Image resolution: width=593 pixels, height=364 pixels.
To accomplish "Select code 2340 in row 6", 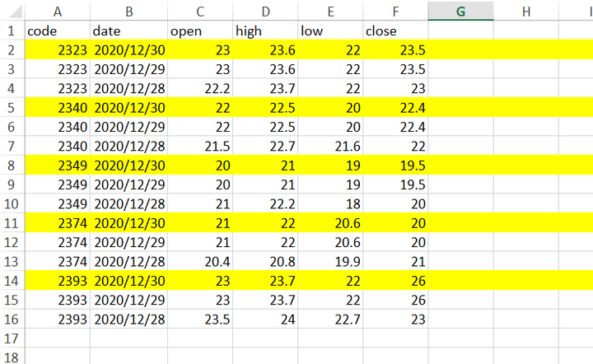I will coord(58,127).
